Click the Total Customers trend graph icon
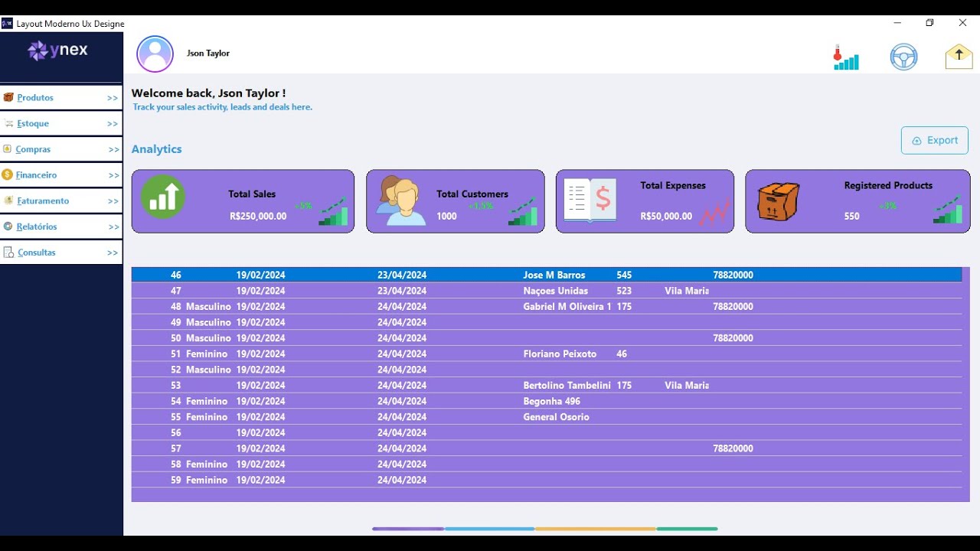Viewport: 980px width, 551px height. pyautogui.click(x=523, y=211)
